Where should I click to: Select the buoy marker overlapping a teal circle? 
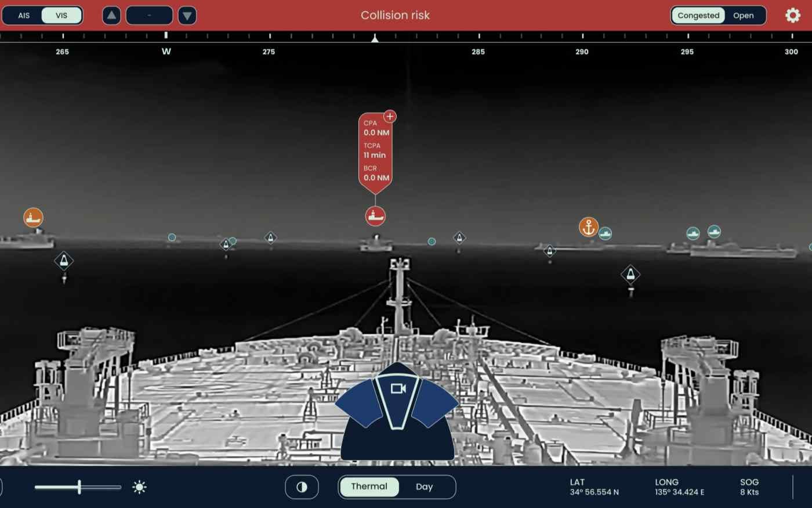pyautogui.click(x=226, y=244)
